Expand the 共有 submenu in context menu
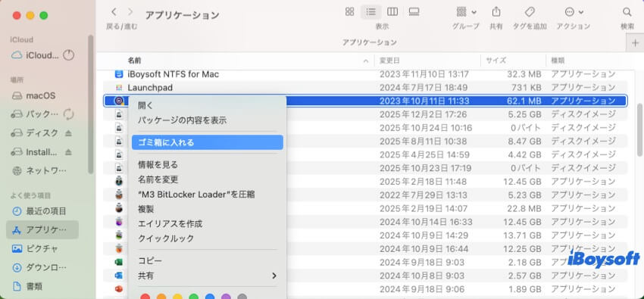The width and height of the screenshot is (644, 299). [208, 276]
